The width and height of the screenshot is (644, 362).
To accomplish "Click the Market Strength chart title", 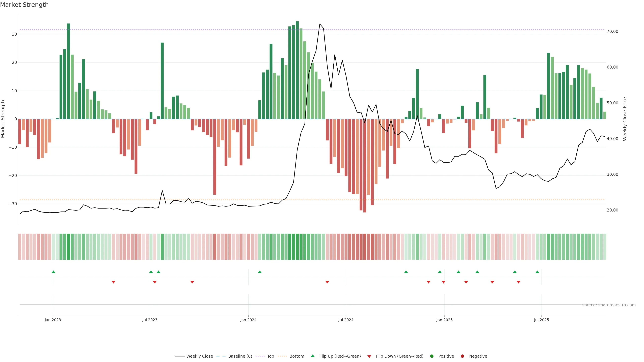I will click(24, 5).
